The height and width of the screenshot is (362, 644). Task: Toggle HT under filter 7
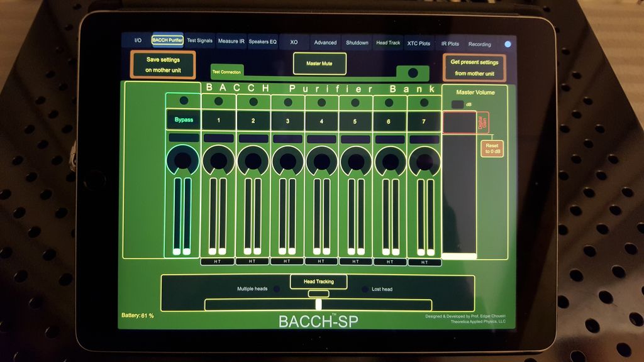tap(425, 262)
